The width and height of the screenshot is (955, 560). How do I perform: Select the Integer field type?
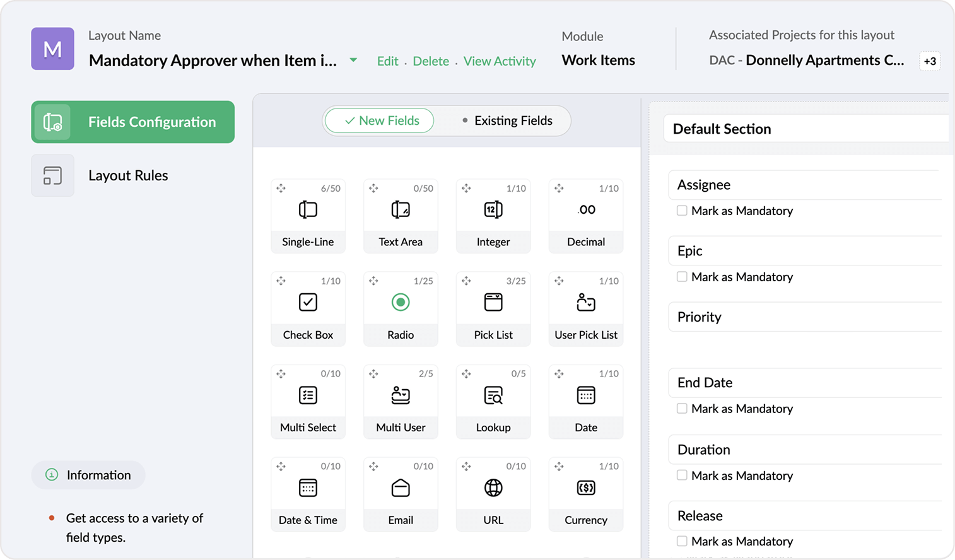(493, 209)
